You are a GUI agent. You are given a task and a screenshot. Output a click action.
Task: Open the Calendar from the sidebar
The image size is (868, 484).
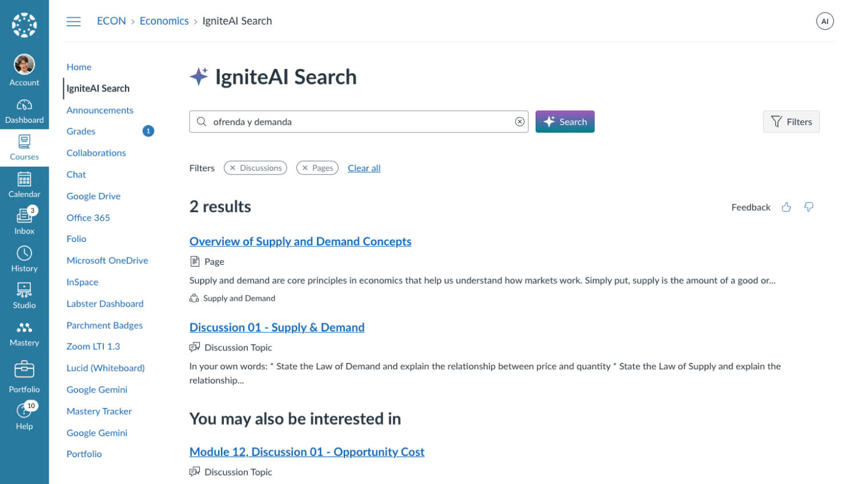tap(24, 185)
